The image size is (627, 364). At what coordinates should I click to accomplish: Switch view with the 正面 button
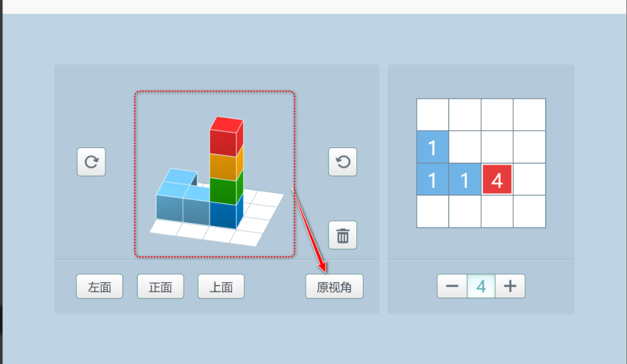click(160, 286)
